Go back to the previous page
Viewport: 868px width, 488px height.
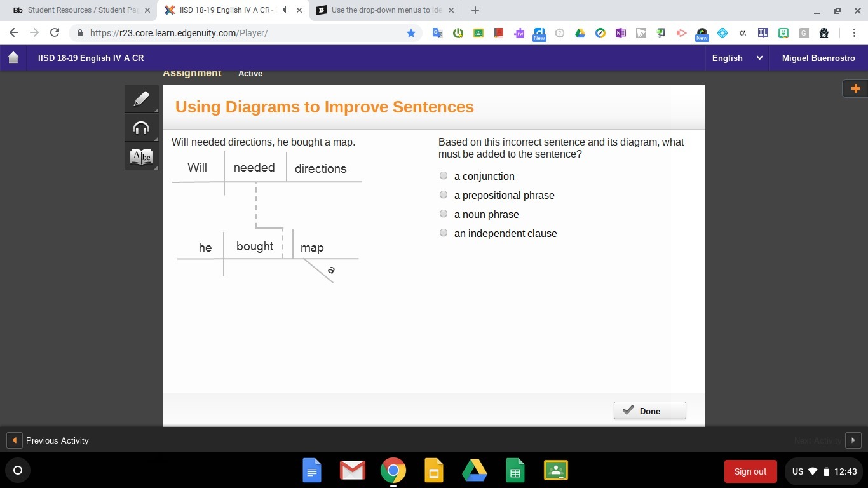click(14, 33)
